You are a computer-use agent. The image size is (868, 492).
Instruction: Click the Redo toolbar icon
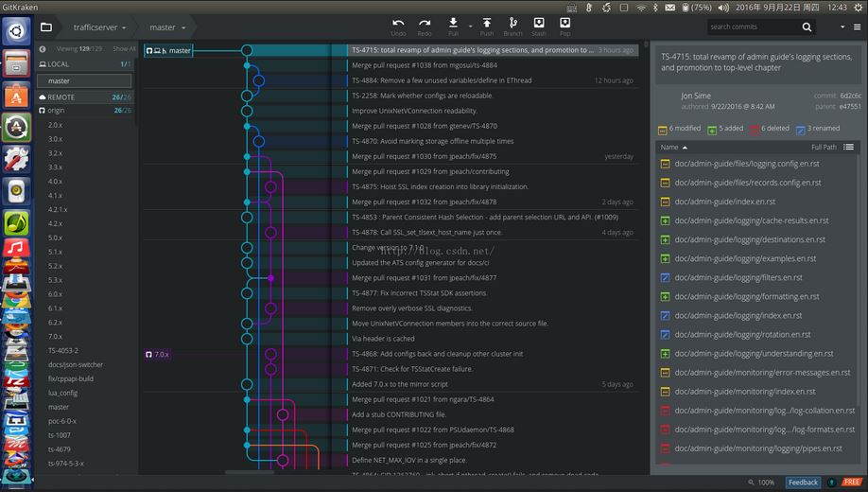[x=425, y=23]
